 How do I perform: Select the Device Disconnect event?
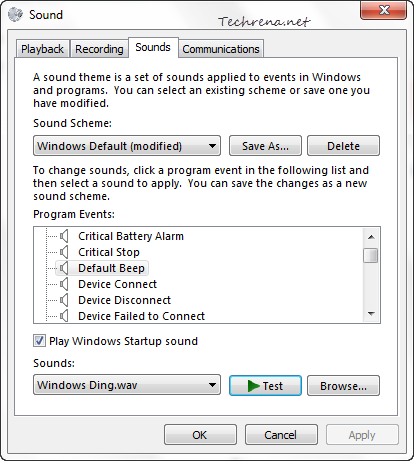click(124, 300)
